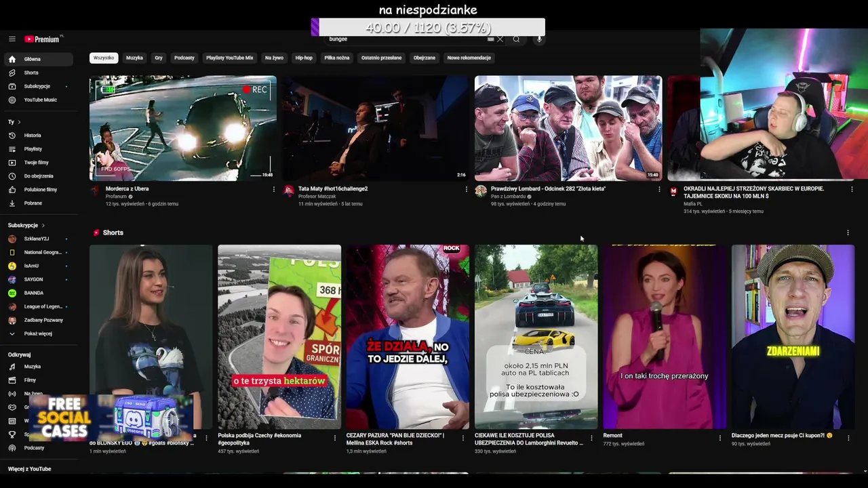This screenshot has height=488, width=868.
Task: Open Filmy under Odkrywaj
Action: point(38,380)
